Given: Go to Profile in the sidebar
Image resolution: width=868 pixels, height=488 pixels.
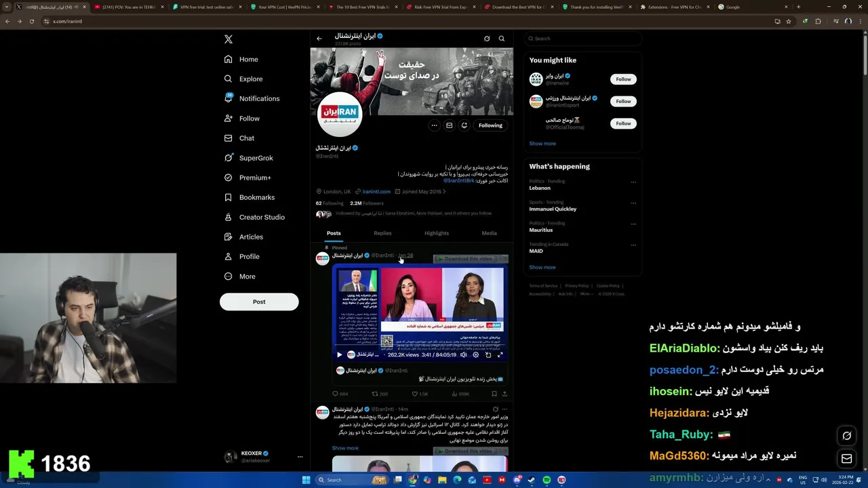Looking at the screenshot, I should pos(241,256).
